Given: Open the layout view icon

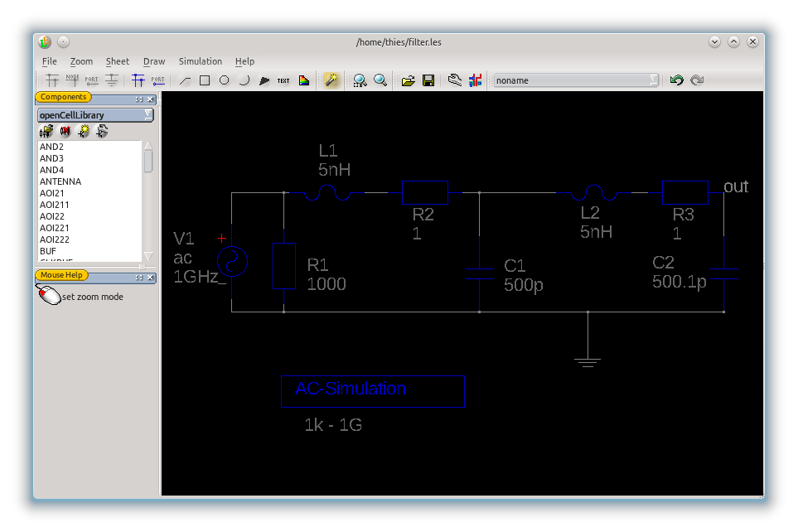Looking at the screenshot, I should click(x=476, y=80).
